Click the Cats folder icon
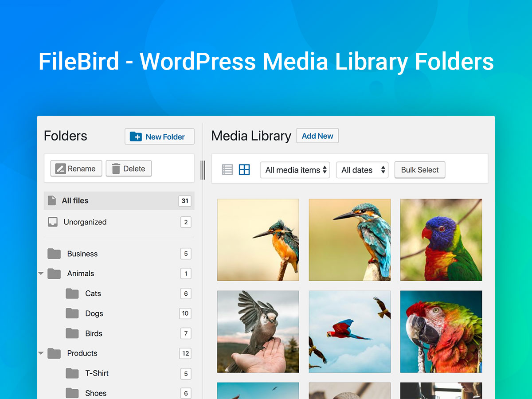This screenshot has height=399, width=532. pos(72,293)
